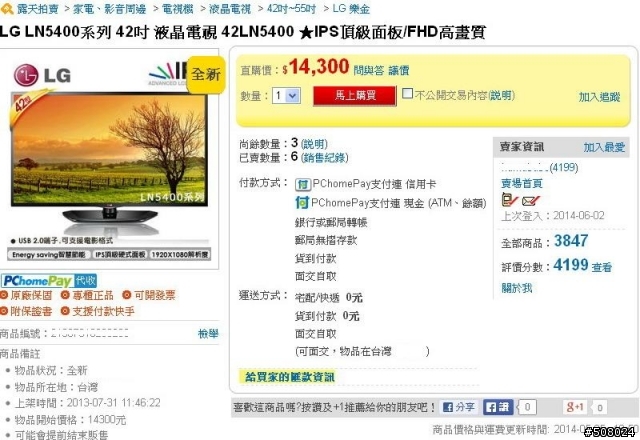Image resolution: width=640 pixels, height=440 pixels.
Task: Click the PChomePay 代收 badge logo
Action: click(x=49, y=281)
